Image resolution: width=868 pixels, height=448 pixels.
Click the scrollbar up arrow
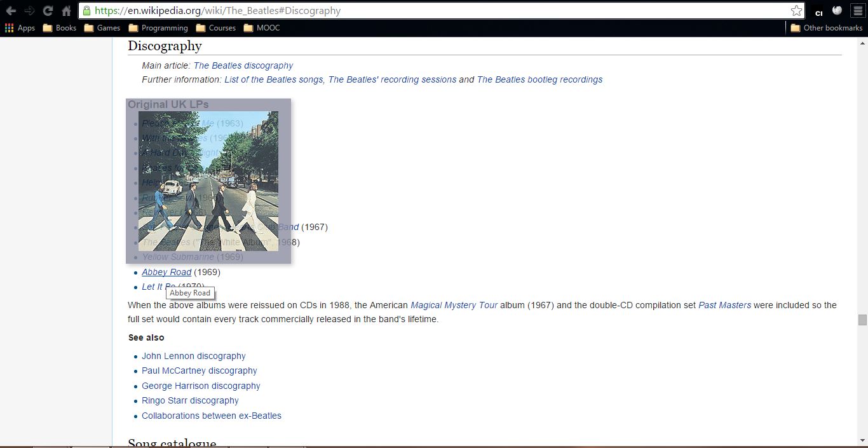862,42
